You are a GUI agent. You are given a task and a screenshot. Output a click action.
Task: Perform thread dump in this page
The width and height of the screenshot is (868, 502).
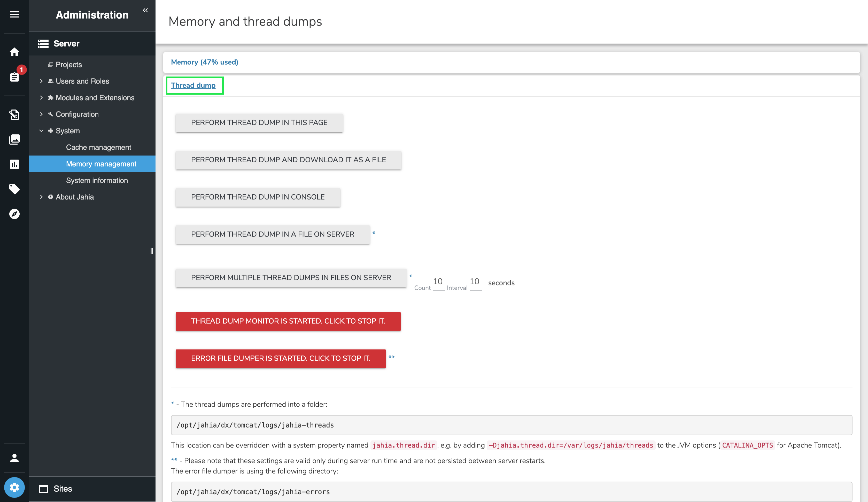coord(259,122)
